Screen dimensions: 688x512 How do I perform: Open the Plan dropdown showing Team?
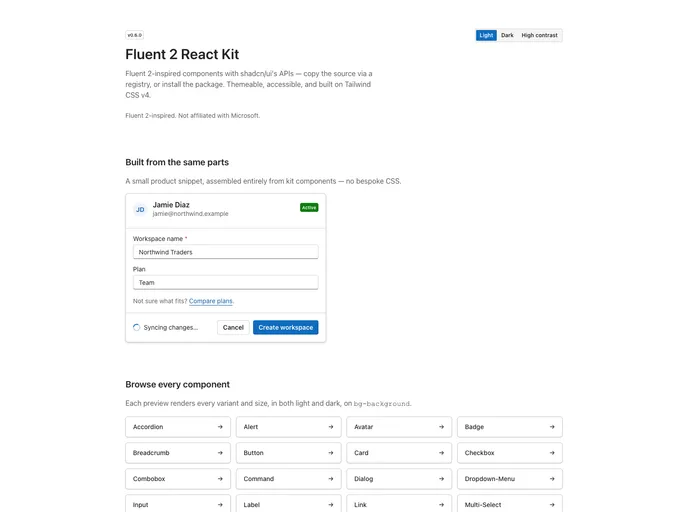pyautogui.click(x=226, y=283)
